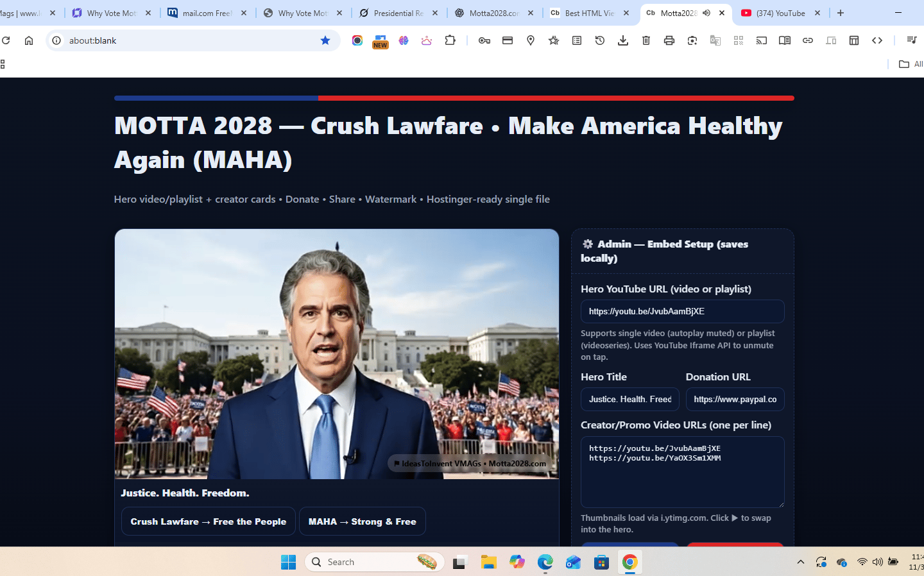Click the QR code icon
This screenshot has width=924, height=576.
(739, 40)
